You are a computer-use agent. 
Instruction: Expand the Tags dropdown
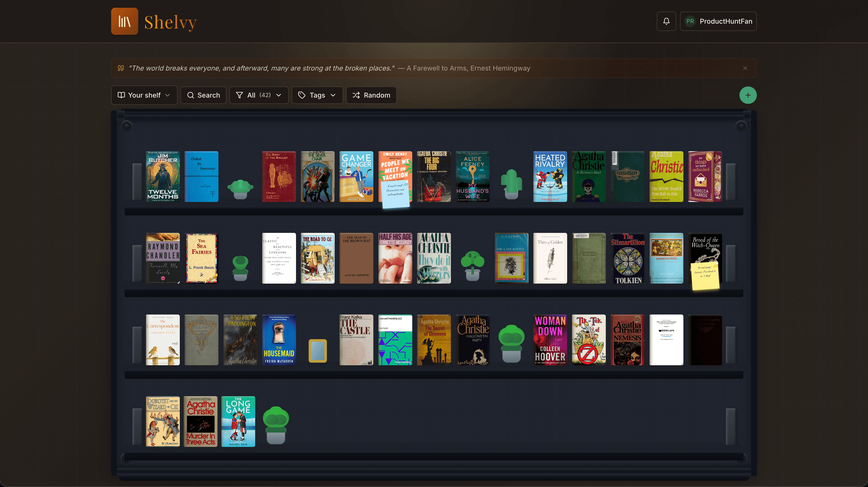(317, 95)
